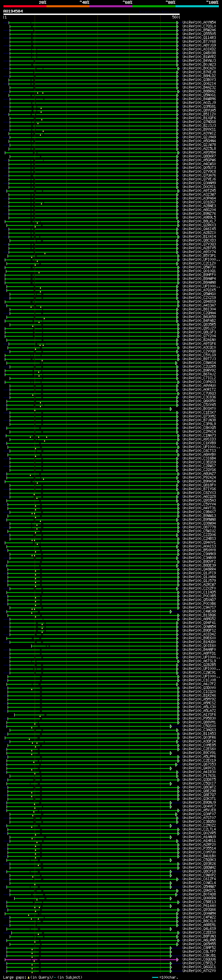Viewport: 222px width, 980px height.
Task: Select hit UniRef100_Q730M2
Action: (199, 416)
